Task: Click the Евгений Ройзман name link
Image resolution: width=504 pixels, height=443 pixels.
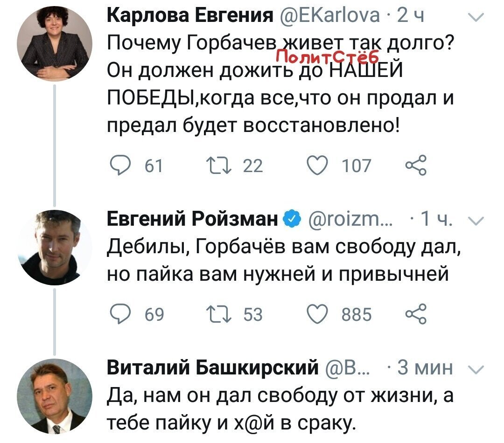Action: click(x=192, y=219)
